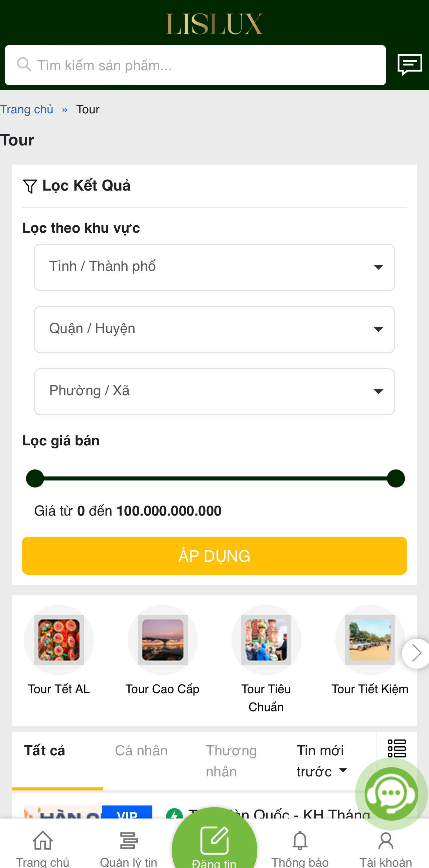Open the Tin mới trước sort dropdown
Viewport: 429px width, 868px height.
tap(321, 761)
